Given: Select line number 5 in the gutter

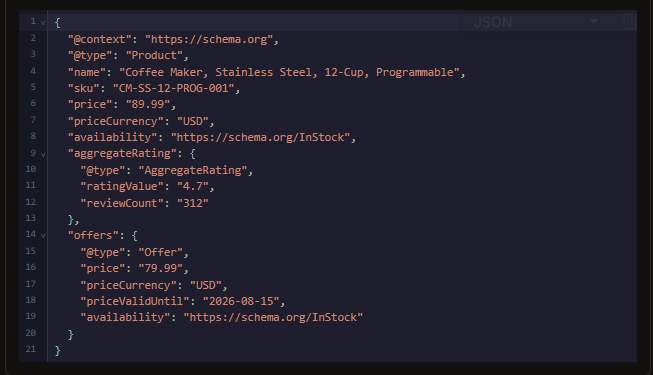Looking at the screenshot, I should [x=33, y=87].
